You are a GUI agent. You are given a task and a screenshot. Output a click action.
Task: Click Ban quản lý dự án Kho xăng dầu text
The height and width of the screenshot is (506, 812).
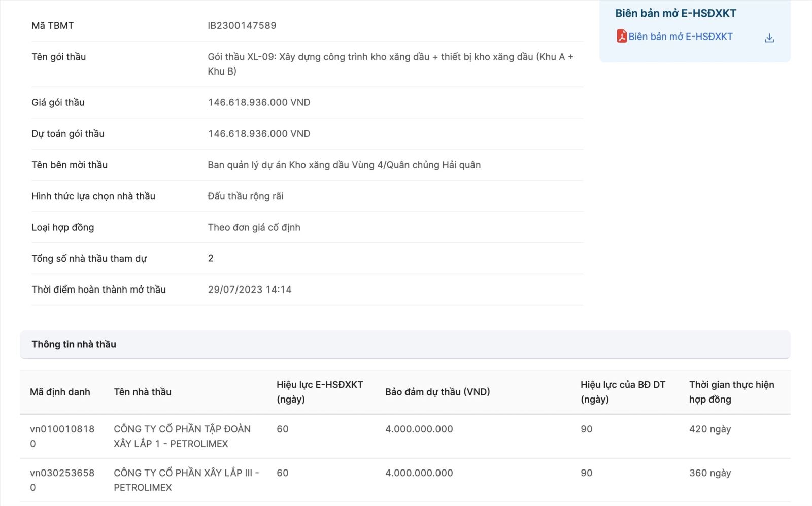344,165
